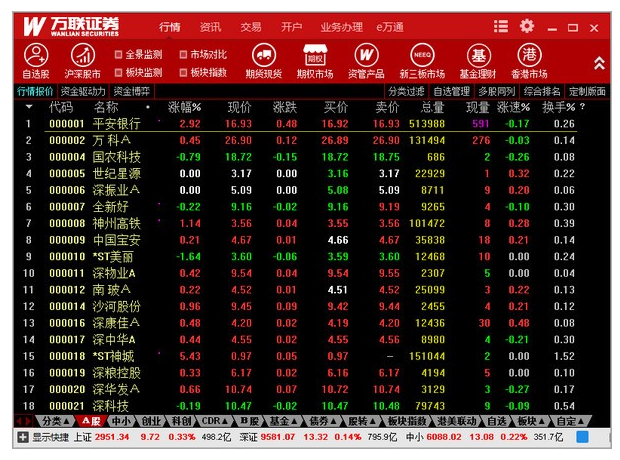The image size is (620, 460).
Task: Select the *ST神城 stock row
Action: [299, 356]
